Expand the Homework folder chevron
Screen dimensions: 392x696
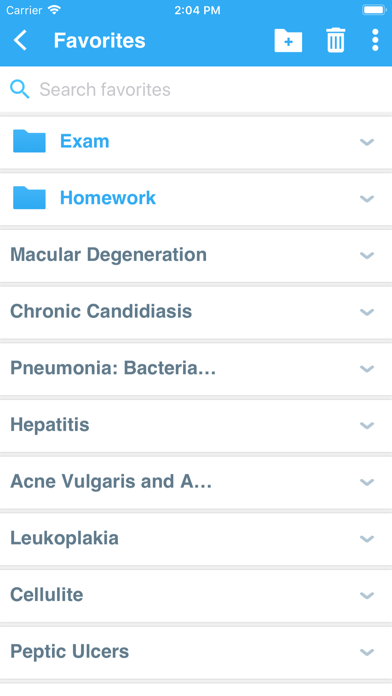pos(367,199)
